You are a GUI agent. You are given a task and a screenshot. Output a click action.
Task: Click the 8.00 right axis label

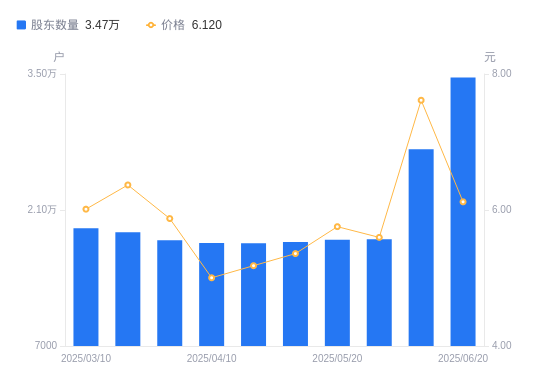click(x=502, y=73)
